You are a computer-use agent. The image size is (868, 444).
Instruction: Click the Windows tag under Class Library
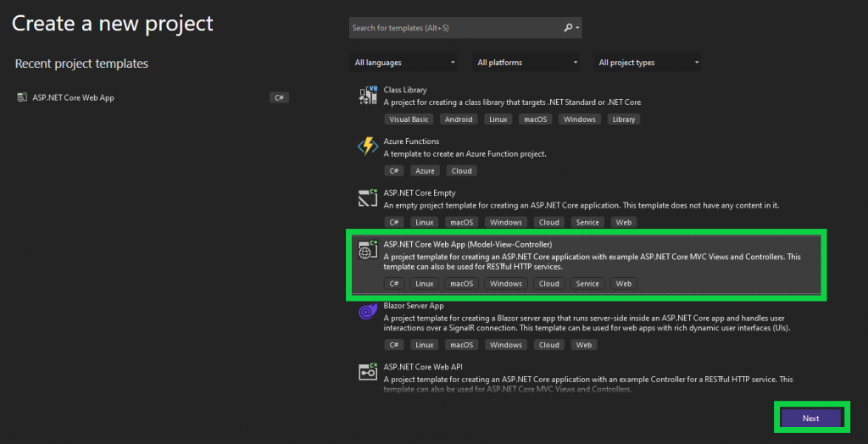tap(580, 119)
